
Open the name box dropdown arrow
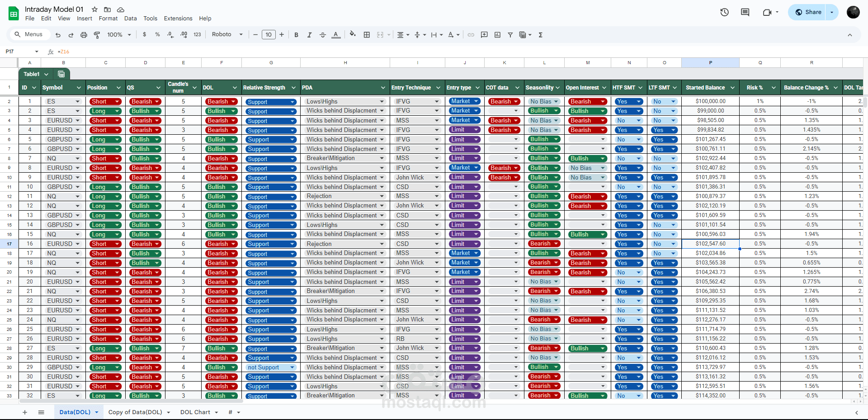coord(37,52)
